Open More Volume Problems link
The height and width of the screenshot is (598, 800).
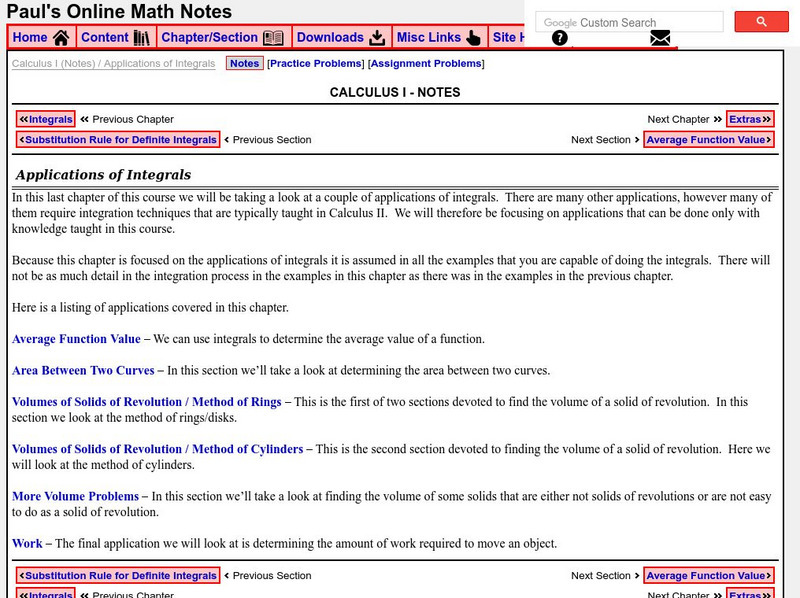[76, 496]
